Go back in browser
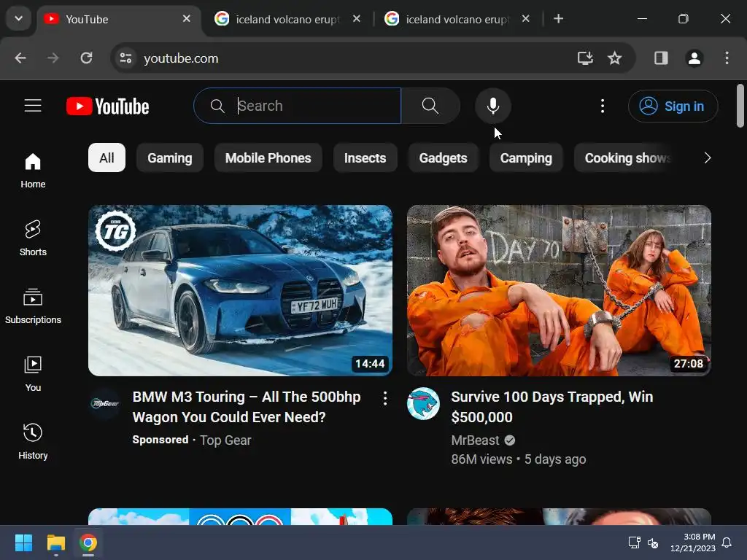The width and height of the screenshot is (747, 560). coord(20,58)
